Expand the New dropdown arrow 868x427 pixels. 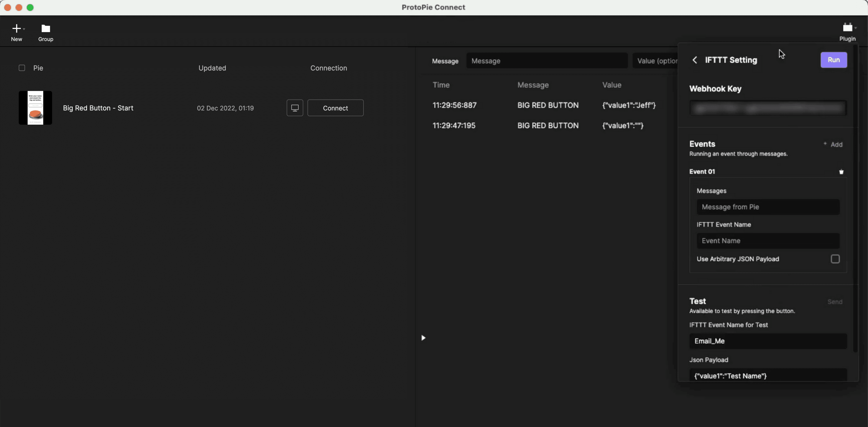tap(24, 29)
